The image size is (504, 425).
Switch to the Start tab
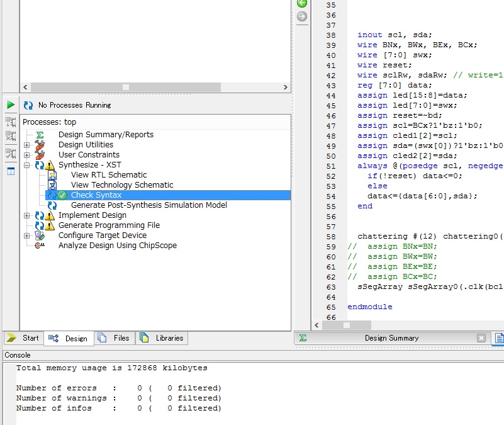pyautogui.click(x=23, y=338)
